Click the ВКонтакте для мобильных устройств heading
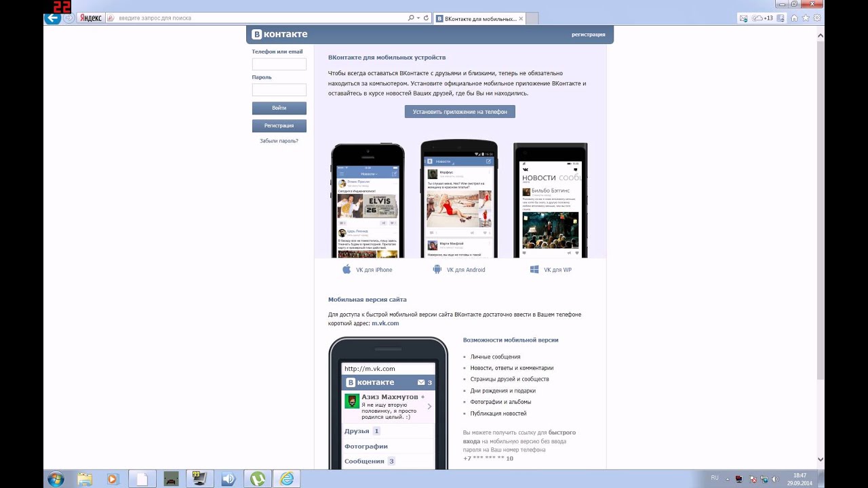Screen dimensions: 868x488 tap(387, 58)
